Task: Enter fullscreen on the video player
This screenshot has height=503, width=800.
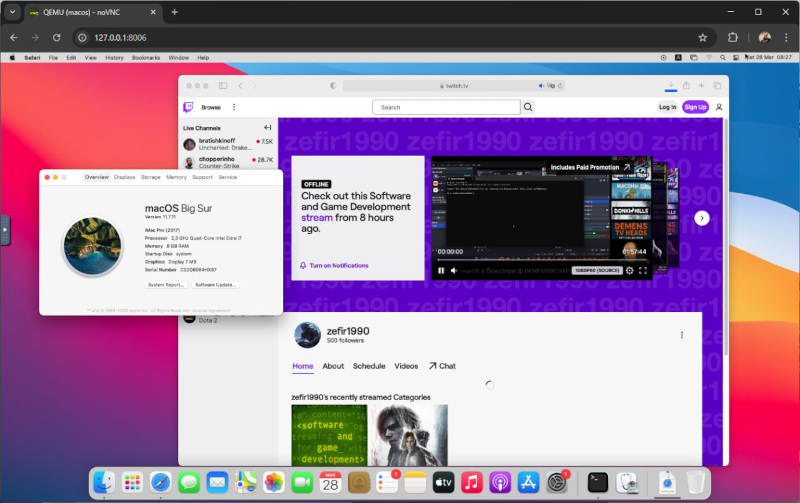Action: (643, 270)
